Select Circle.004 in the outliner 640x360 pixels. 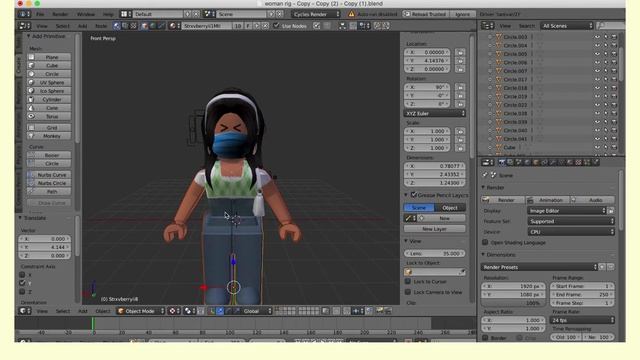[515, 45]
